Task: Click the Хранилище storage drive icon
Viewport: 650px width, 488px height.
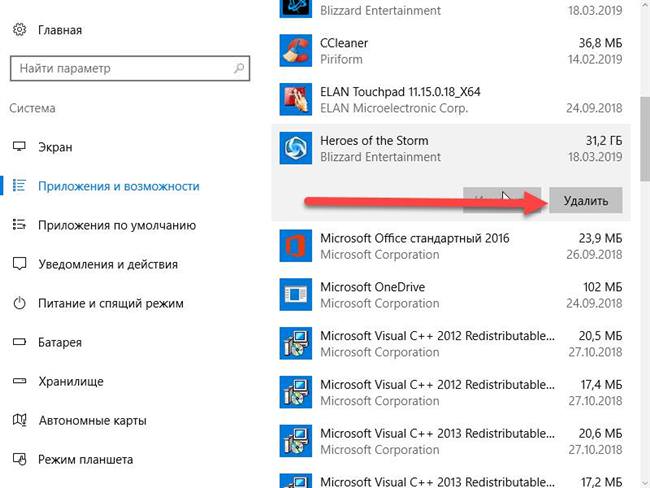Action: (19, 381)
